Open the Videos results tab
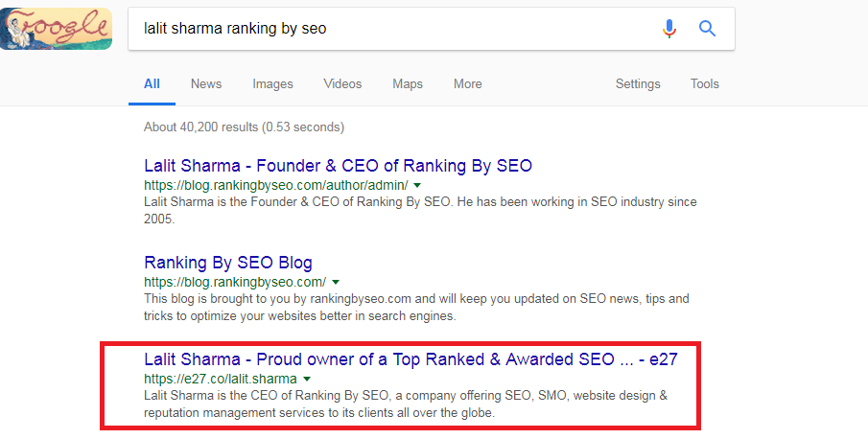Viewport: 868px width, 439px height. [x=342, y=84]
